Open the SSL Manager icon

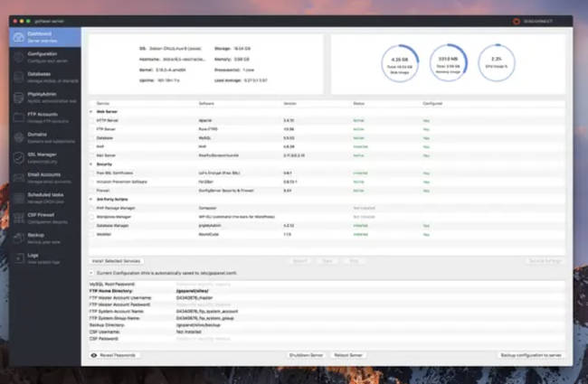click(18, 156)
